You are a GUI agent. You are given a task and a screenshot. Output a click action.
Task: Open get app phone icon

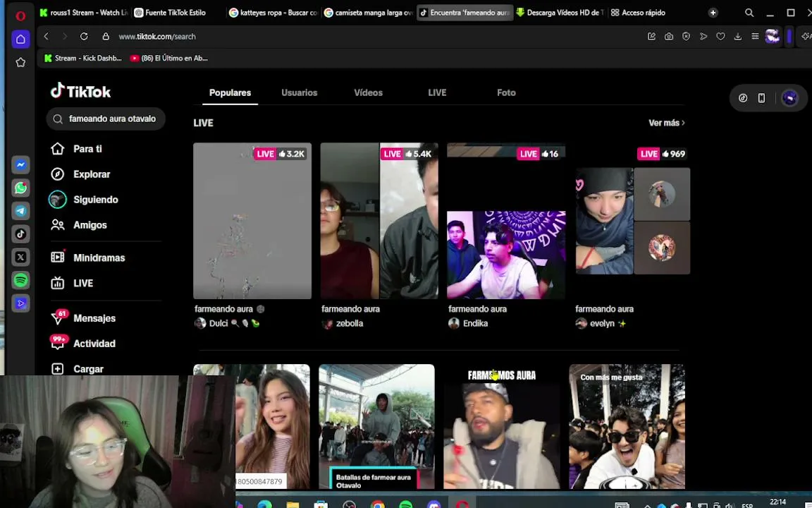tap(761, 98)
